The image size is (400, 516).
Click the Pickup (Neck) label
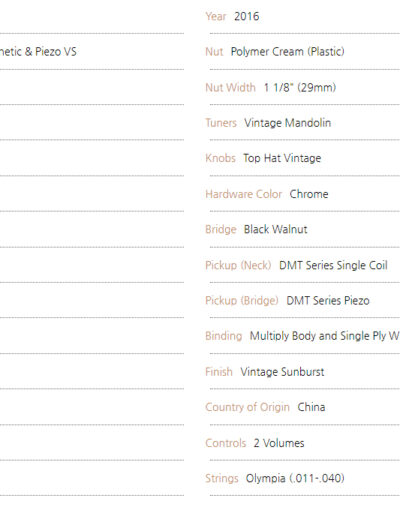(238, 265)
